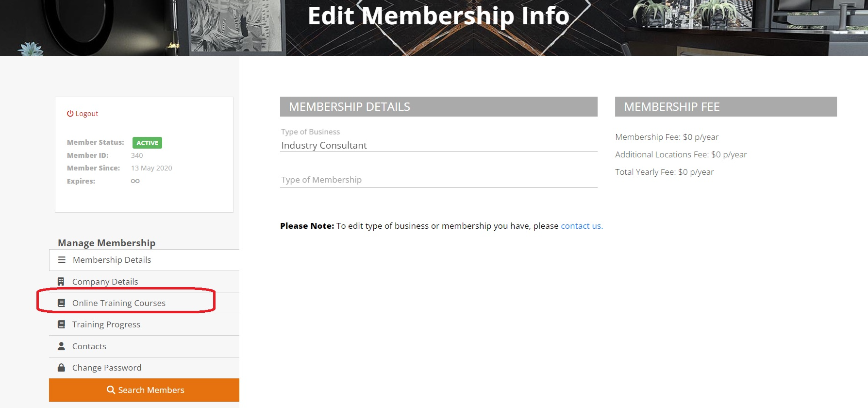Click the Change Password lock icon
868x408 pixels.
coord(61,368)
